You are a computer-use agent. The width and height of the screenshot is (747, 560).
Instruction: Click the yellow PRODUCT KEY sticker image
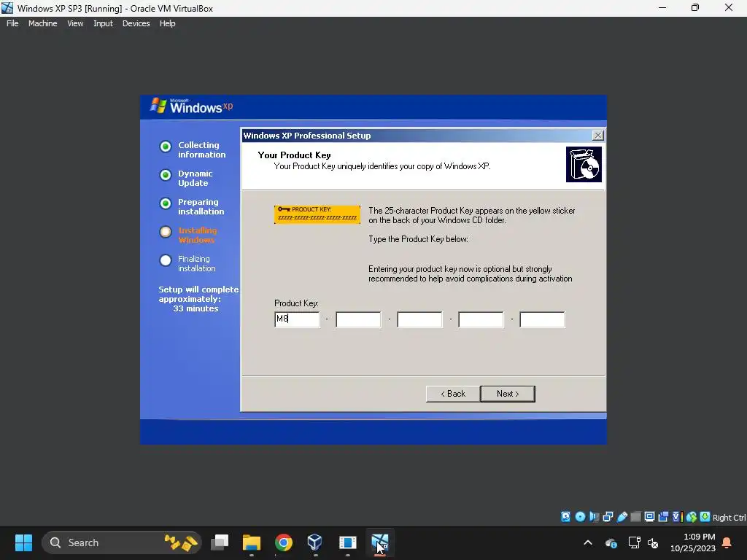coord(317,214)
